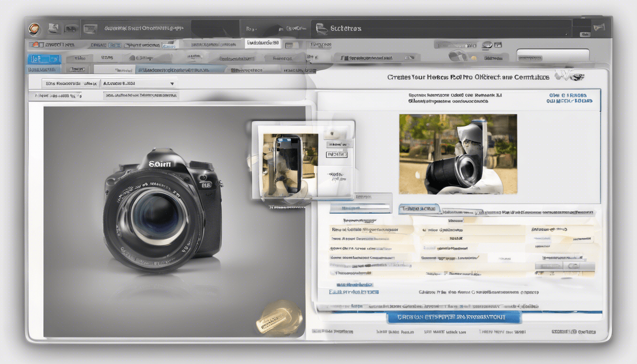Click the gold badge on the camera panel

[x=279, y=318]
